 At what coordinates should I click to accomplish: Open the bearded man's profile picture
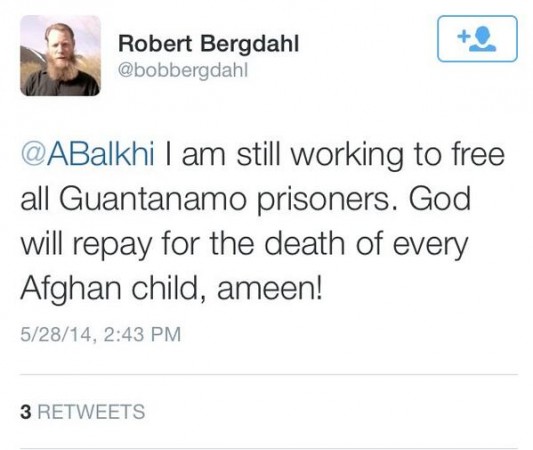(x=61, y=55)
